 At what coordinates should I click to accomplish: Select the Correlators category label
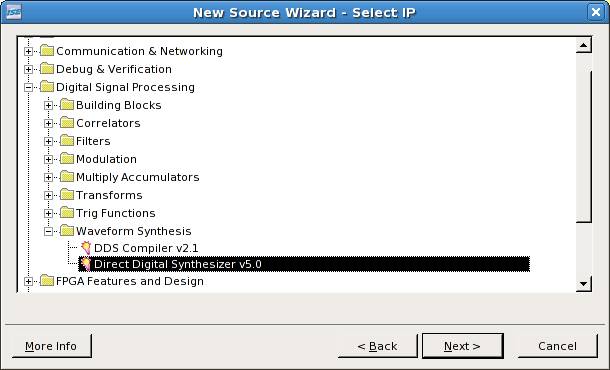coord(108,123)
